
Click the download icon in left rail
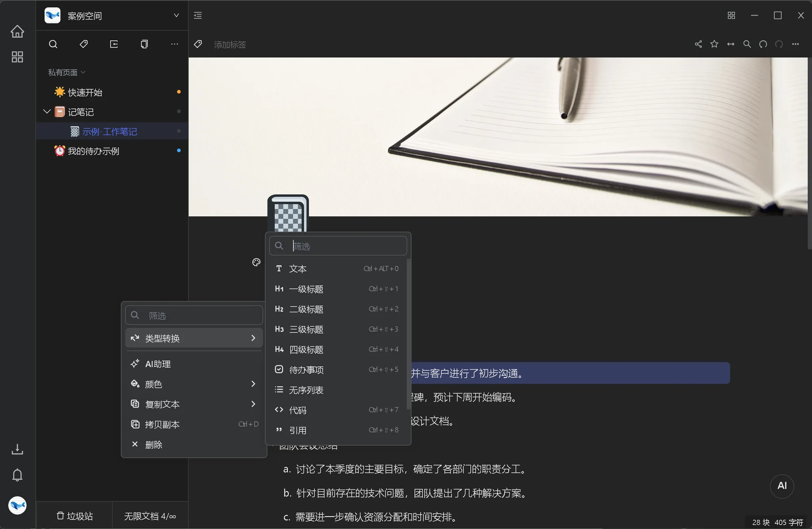tap(17, 449)
